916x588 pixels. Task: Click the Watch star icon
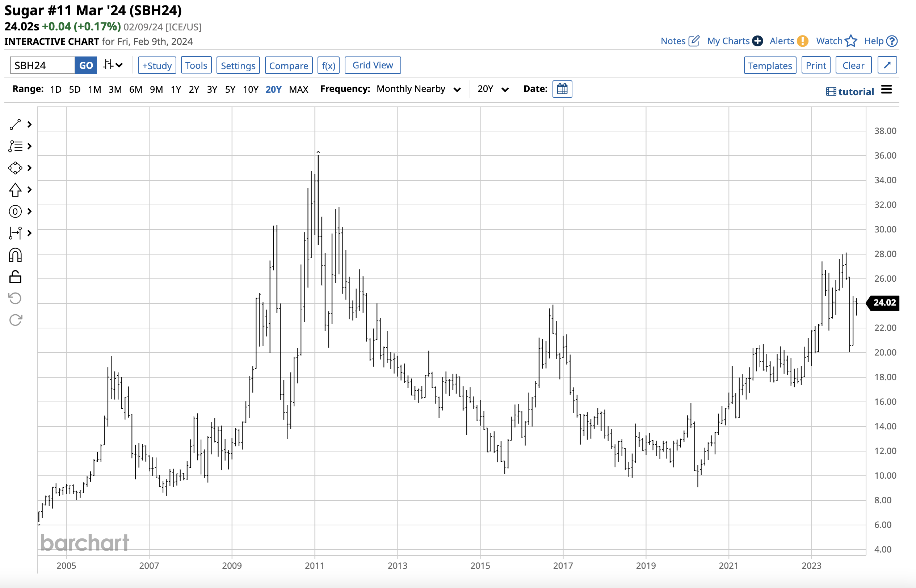pyautogui.click(x=851, y=41)
